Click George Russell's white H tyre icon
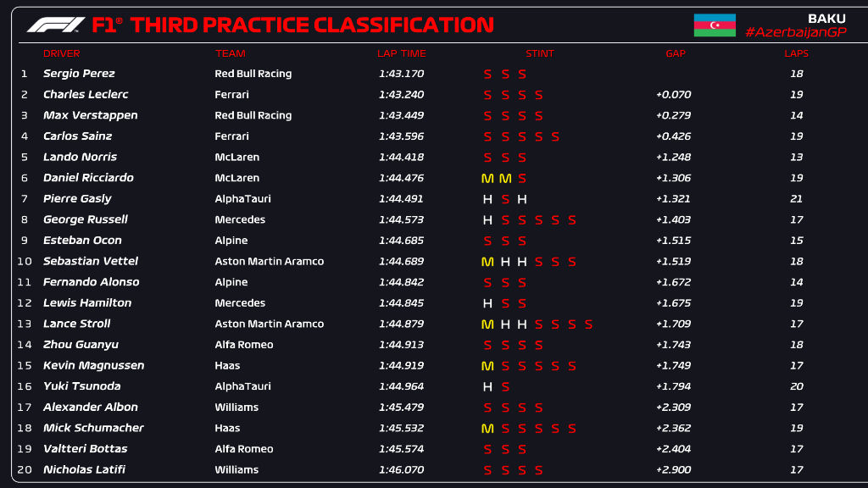The image size is (868, 488). coord(487,220)
